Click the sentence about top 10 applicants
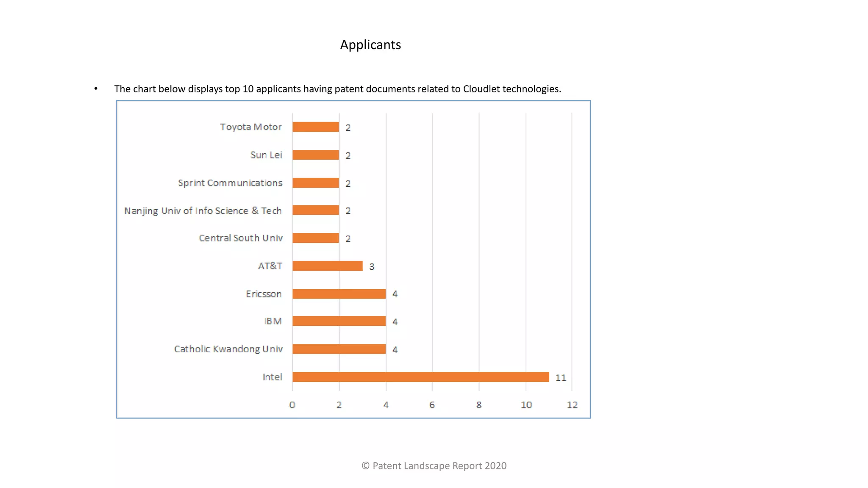 (x=337, y=89)
